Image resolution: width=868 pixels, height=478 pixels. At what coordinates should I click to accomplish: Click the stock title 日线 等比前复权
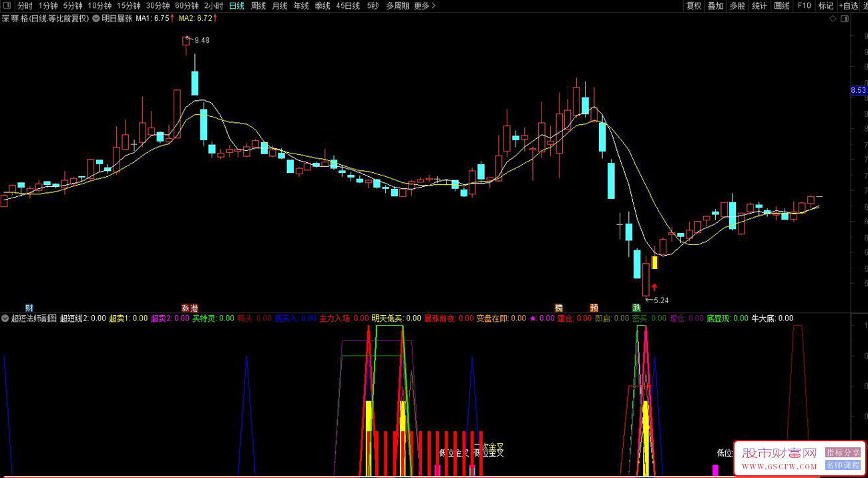tap(60, 19)
